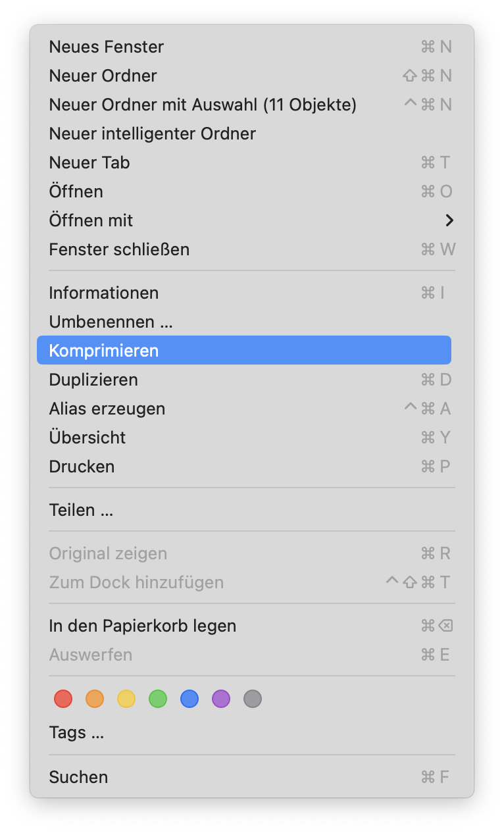The image size is (504, 833).
Task: Create a Neuer Ordner
Action: pyautogui.click(x=103, y=76)
